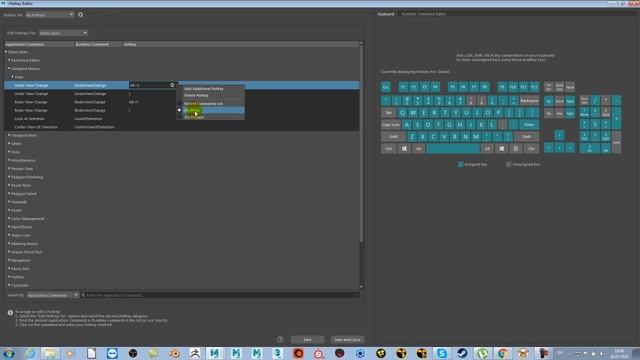Switch to the Keyboard tab
This screenshot has height=360, width=640.
coord(386,14)
